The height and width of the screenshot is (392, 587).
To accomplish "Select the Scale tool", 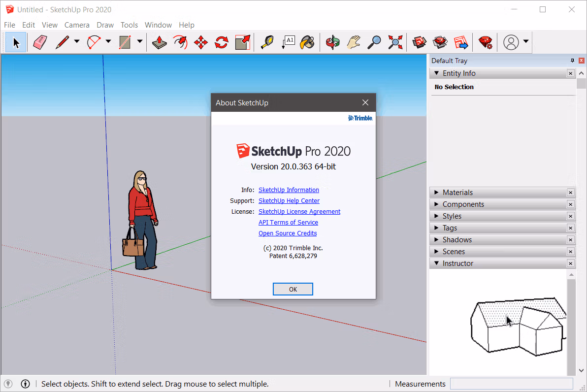I will [x=243, y=42].
